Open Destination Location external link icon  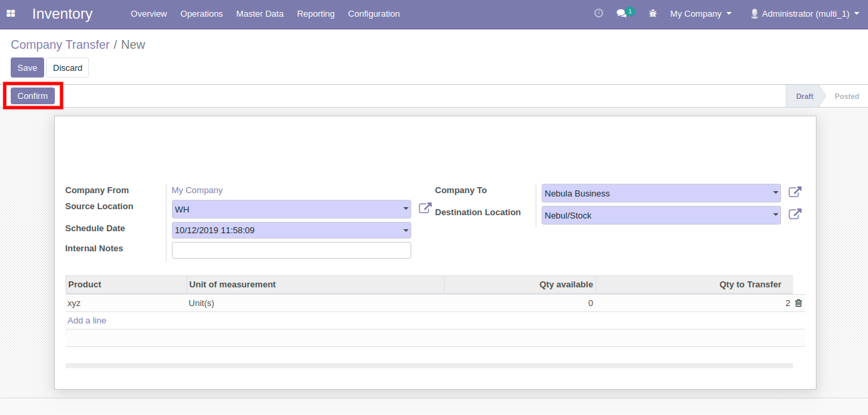[x=794, y=215]
